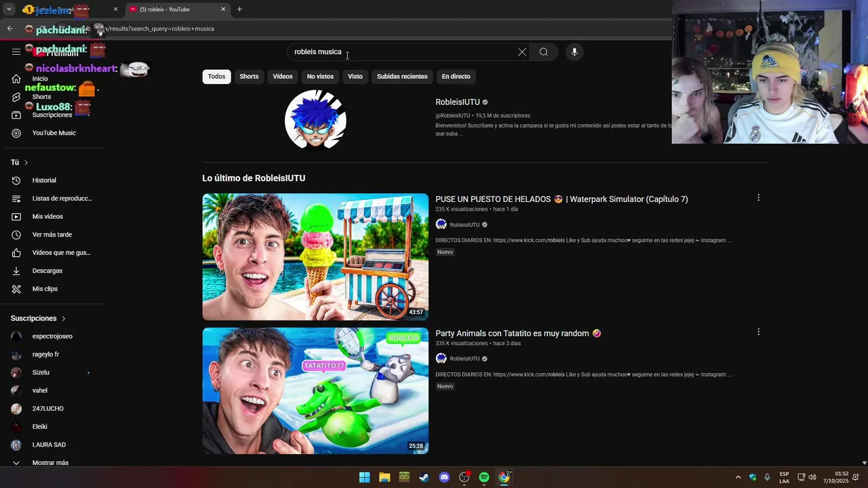Open YouTube Music in the sidebar
Screen dimensions: 868x488
53,133
